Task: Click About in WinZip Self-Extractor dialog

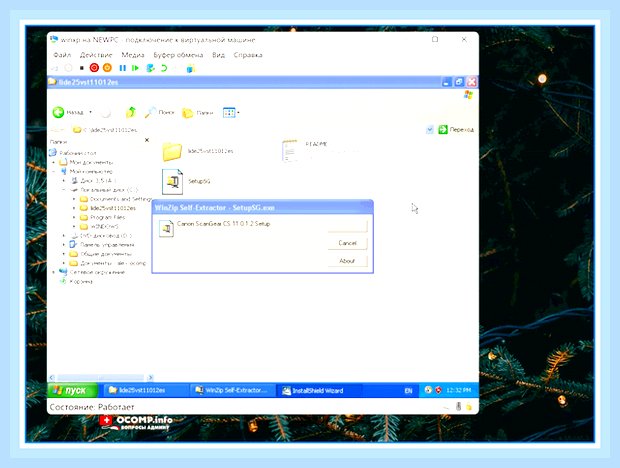Action: tap(348, 261)
